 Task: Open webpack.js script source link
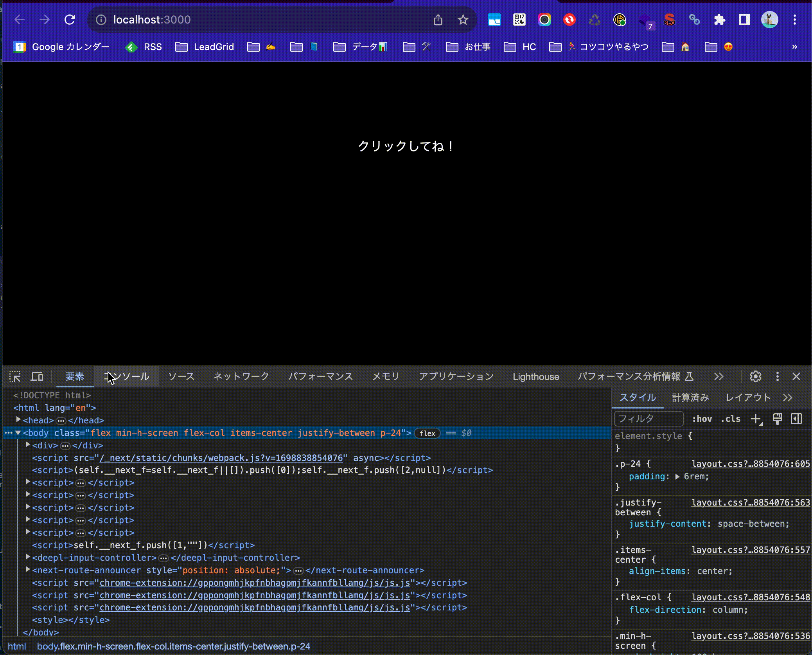(221, 458)
